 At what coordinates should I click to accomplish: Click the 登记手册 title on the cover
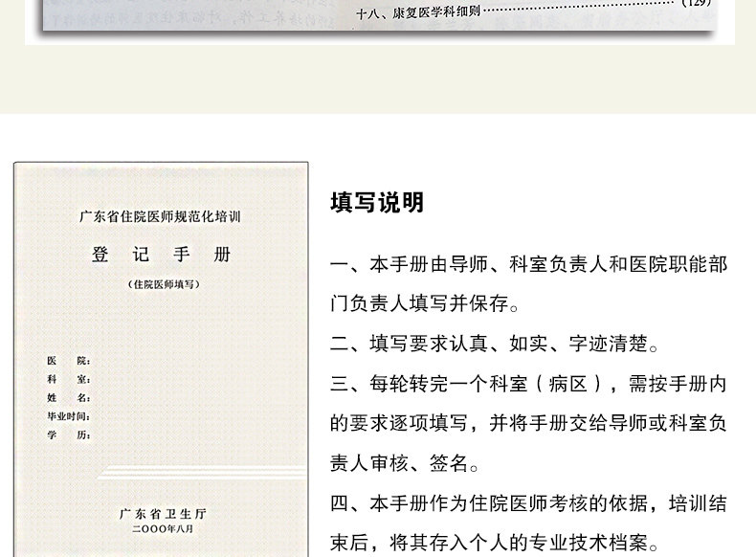pyautogui.click(x=161, y=255)
